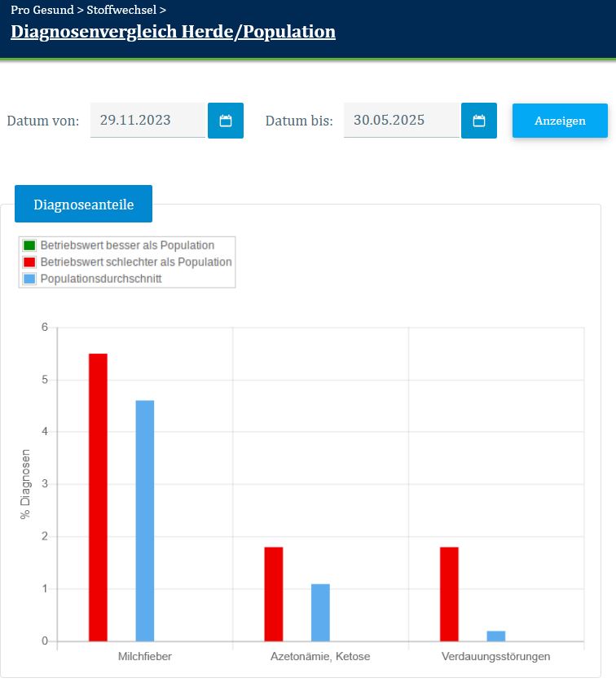Click into the Datum bis date field
Screen dimensions: 616x687
(401, 121)
